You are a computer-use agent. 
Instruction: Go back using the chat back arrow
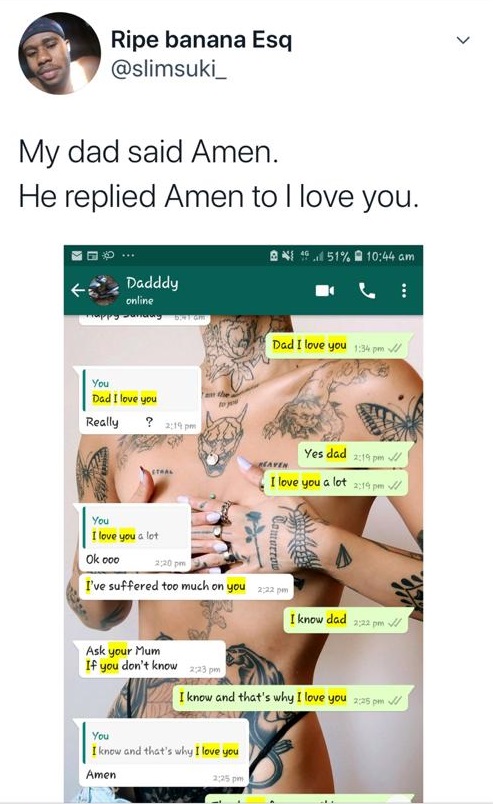[77, 291]
